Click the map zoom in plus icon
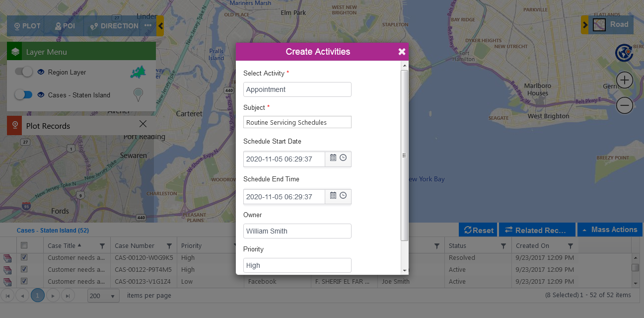644x318 pixels. point(625,80)
